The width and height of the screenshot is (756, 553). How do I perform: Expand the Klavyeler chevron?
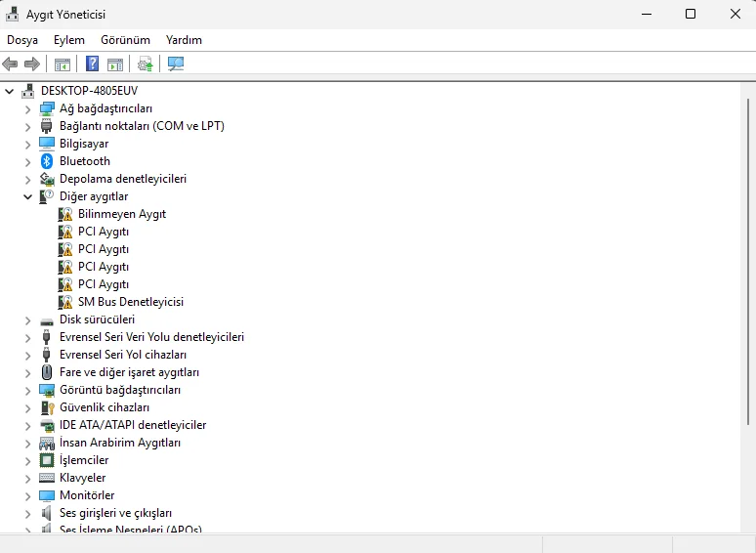point(28,479)
